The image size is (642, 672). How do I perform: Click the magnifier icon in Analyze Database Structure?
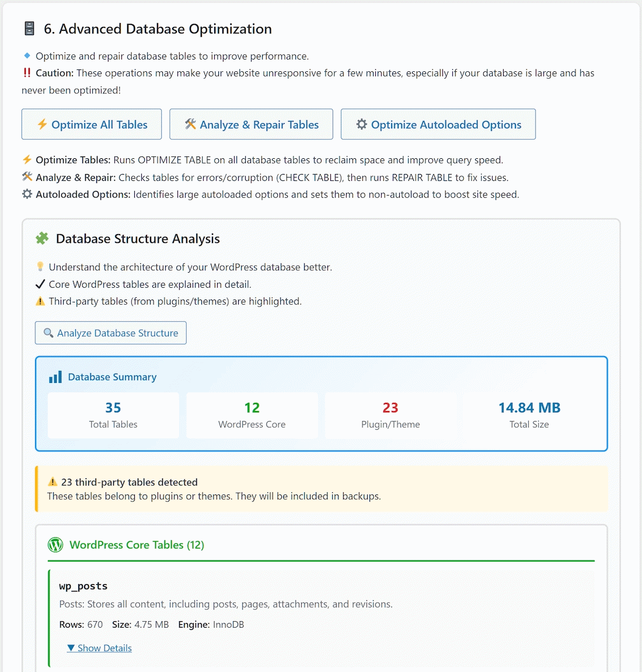click(x=48, y=333)
